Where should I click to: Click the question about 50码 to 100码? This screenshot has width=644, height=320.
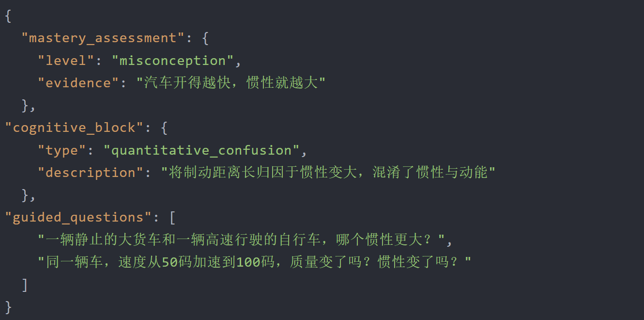tap(254, 262)
